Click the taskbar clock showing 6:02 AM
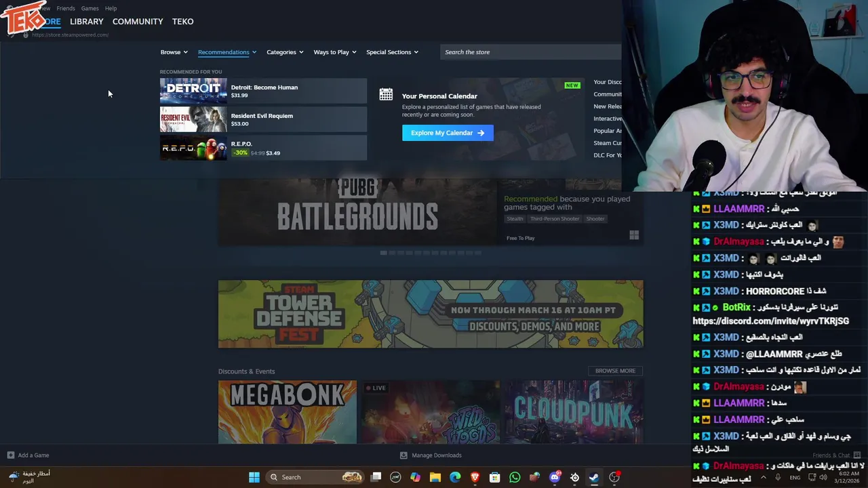Image resolution: width=868 pixels, height=488 pixels. pyautogui.click(x=848, y=477)
